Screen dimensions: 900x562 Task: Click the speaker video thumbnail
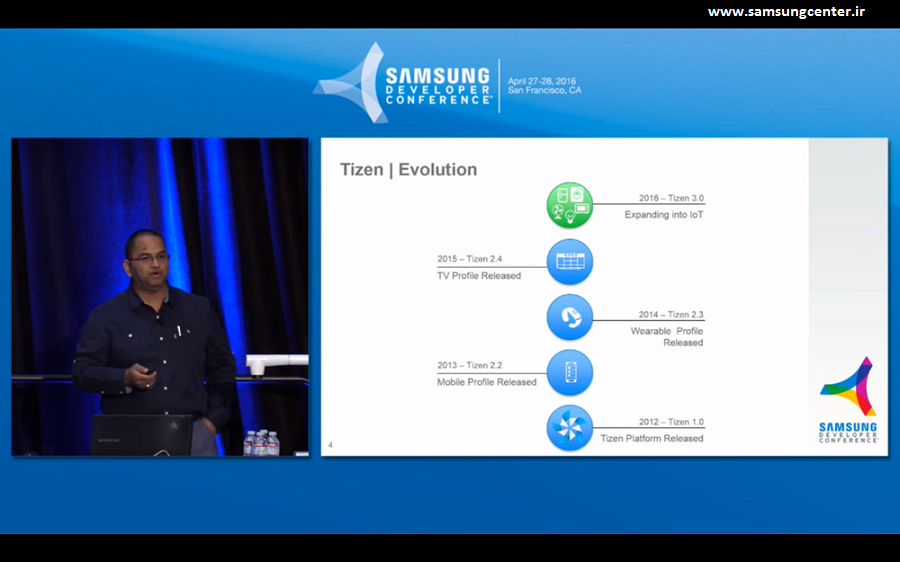coord(160,297)
